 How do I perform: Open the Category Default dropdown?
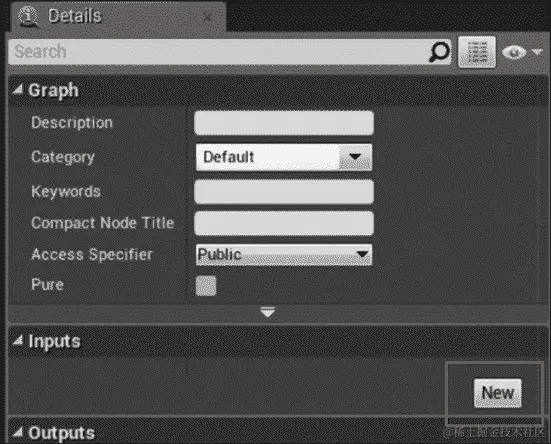[x=284, y=157]
